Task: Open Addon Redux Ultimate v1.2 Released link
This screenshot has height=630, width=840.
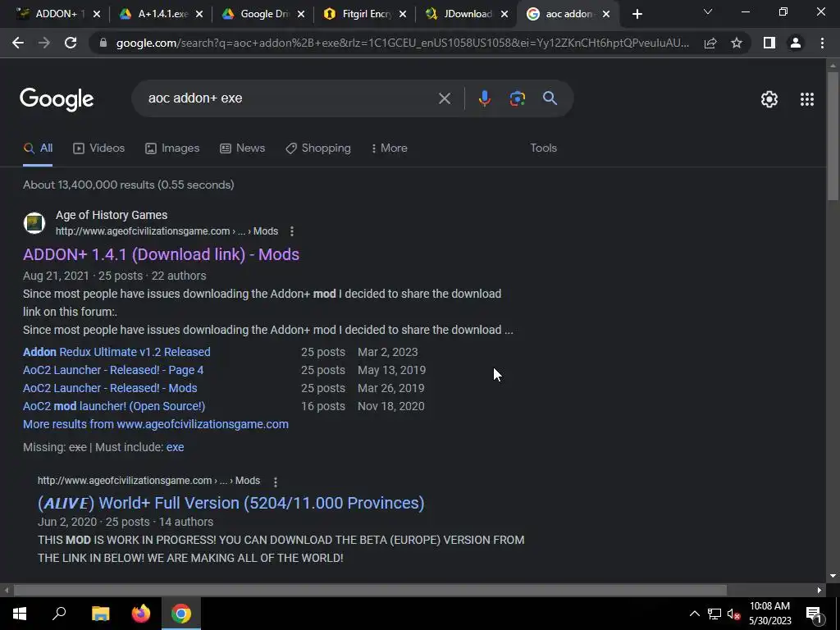Action: (x=116, y=352)
